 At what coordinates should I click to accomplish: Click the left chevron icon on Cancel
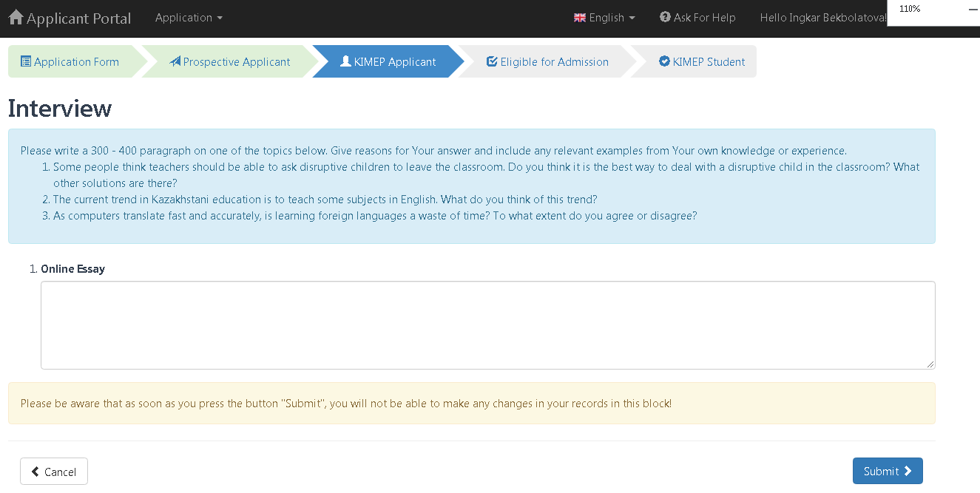click(36, 472)
